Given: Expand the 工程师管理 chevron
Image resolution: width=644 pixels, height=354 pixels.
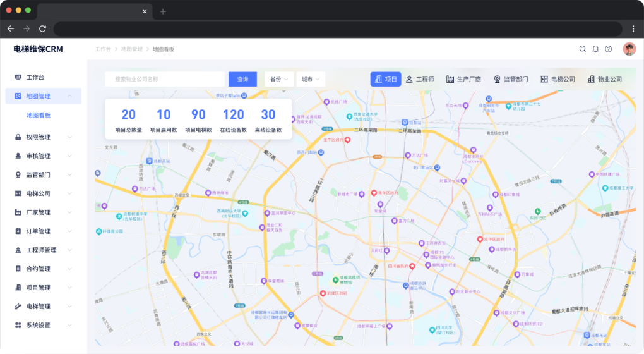Looking at the screenshot, I should (x=69, y=250).
